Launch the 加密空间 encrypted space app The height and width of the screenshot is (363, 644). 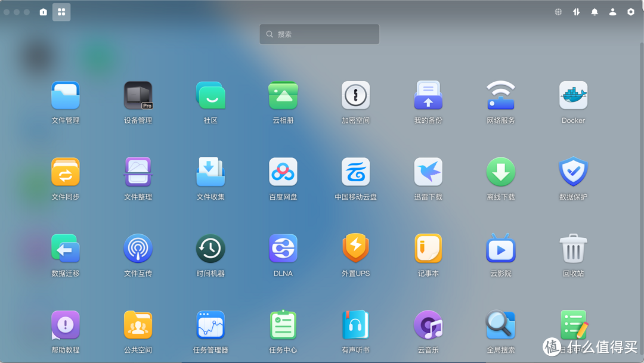(x=355, y=96)
